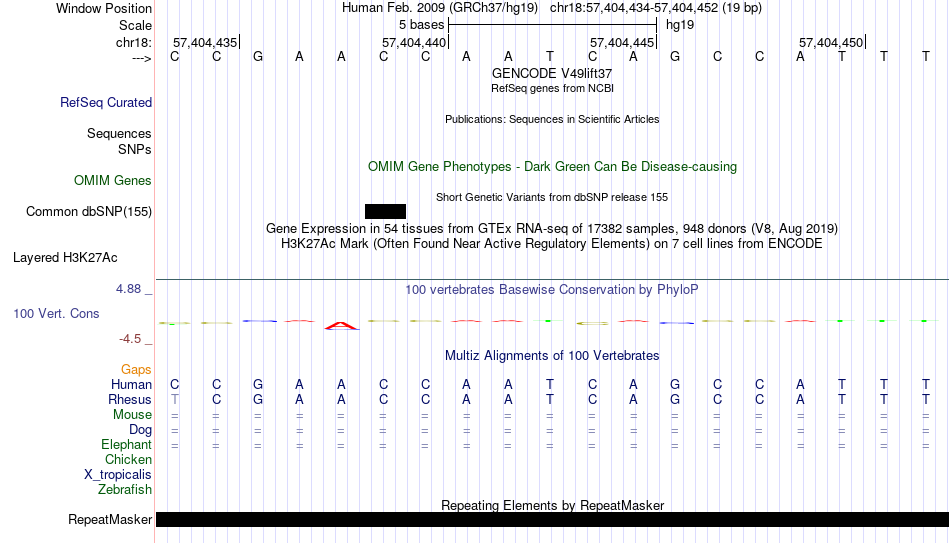Viewport: 950px width, 543px height.
Task: Select the X_tropicalis alignment row label
Action: pos(118,475)
